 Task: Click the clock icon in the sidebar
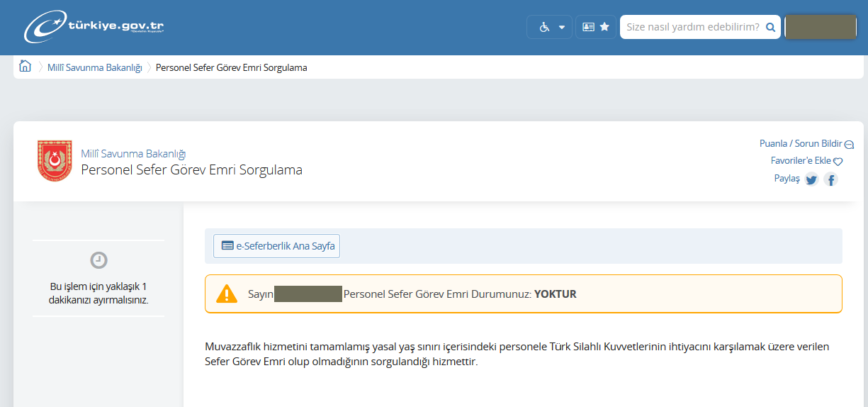98,260
